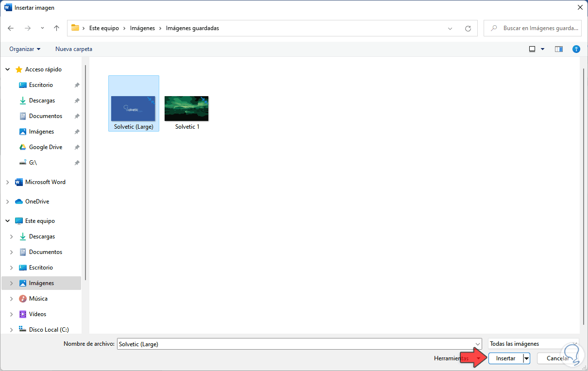Click the Word icon in title bar

pyautogui.click(x=8, y=7)
